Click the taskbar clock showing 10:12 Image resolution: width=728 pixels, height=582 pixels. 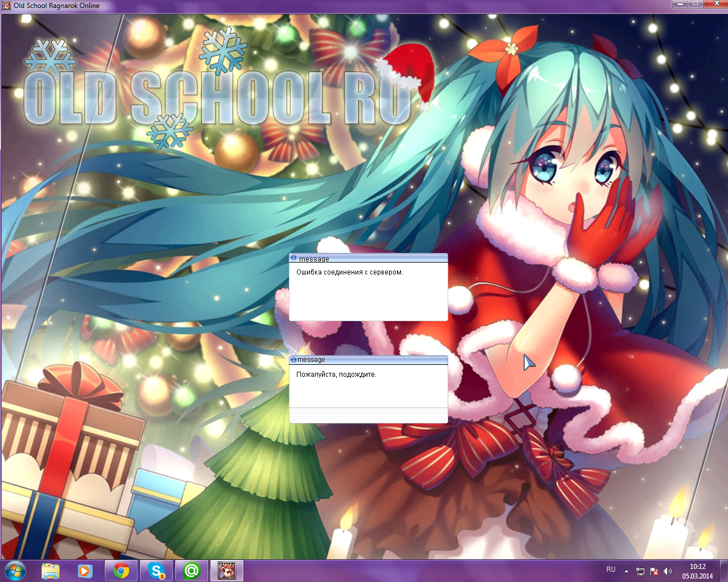click(698, 571)
